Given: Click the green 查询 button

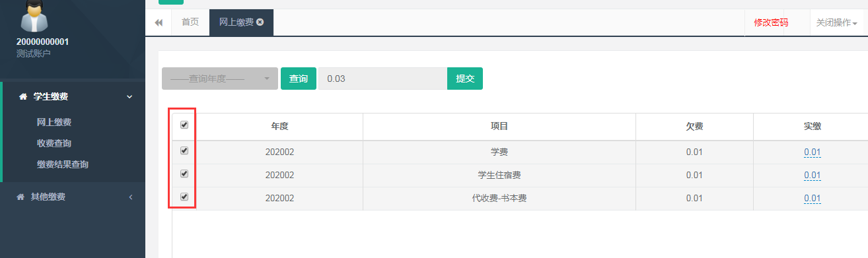Looking at the screenshot, I should [299, 79].
